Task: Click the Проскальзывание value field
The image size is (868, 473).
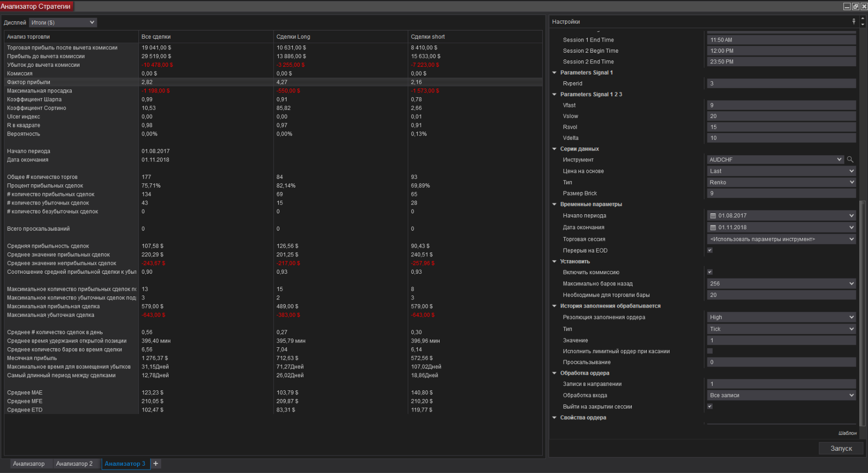Action: tap(781, 362)
